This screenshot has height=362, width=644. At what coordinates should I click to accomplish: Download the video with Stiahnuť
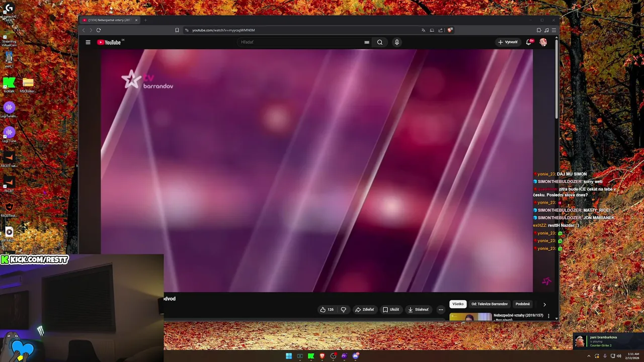pyautogui.click(x=419, y=310)
